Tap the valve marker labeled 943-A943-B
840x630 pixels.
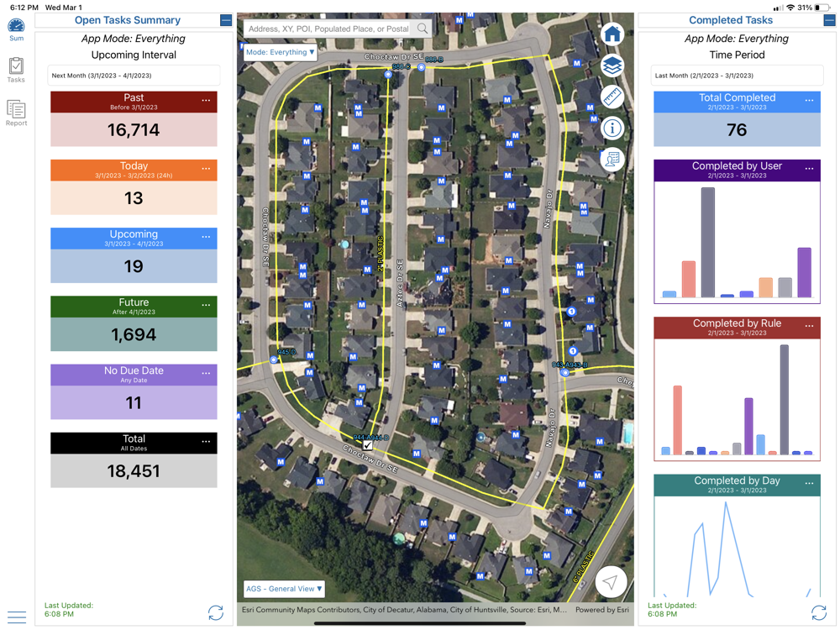point(564,372)
